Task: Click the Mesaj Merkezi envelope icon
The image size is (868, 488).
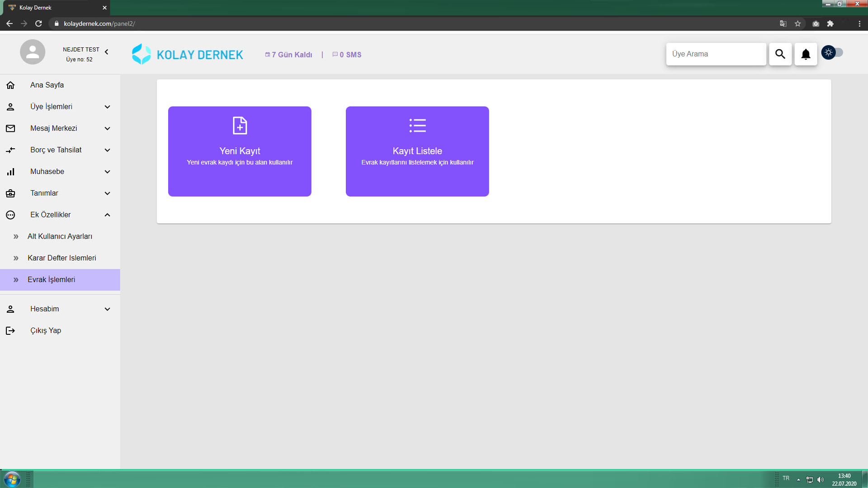Action: tap(10, 128)
